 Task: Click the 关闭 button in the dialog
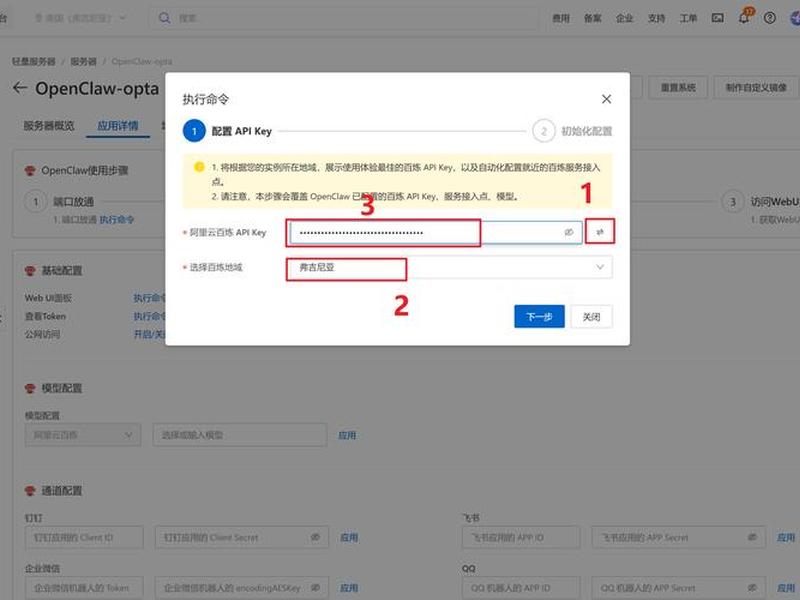click(x=591, y=317)
